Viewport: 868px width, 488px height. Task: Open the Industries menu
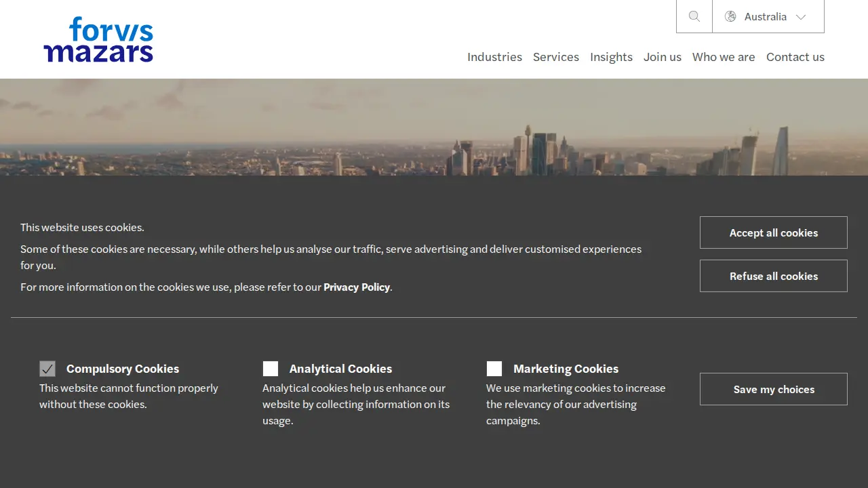pyautogui.click(x=494, y=57)
